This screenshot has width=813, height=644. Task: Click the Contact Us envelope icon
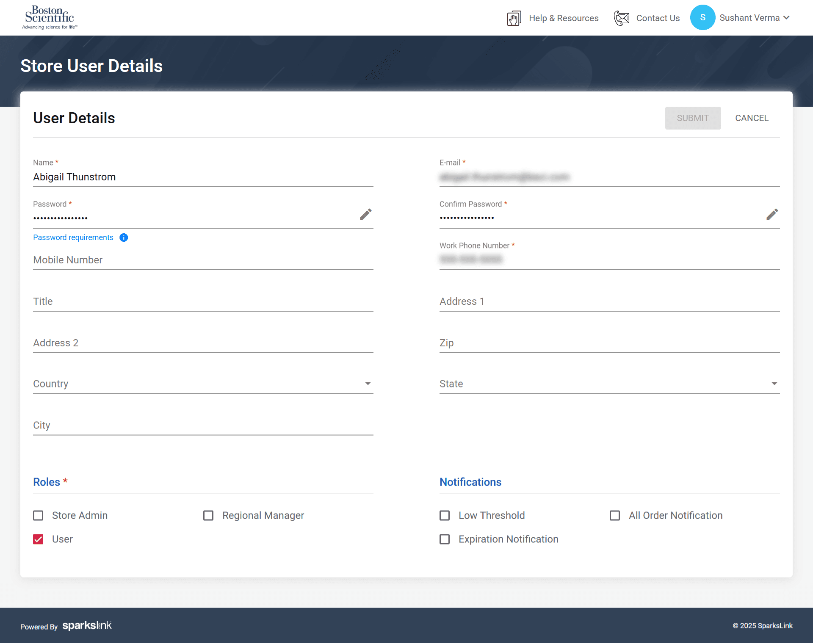tap(622, 18)
